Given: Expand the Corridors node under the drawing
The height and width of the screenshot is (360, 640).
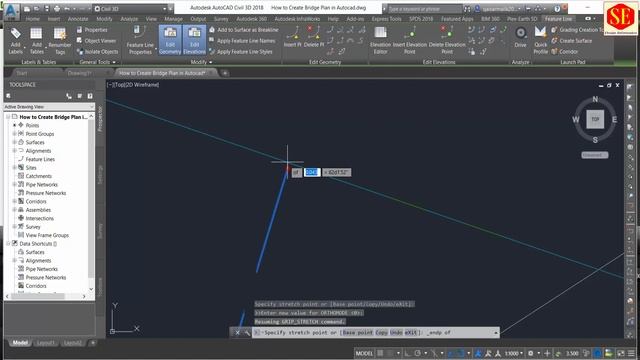Looking at the screenshot, I should tap(15, 202).
